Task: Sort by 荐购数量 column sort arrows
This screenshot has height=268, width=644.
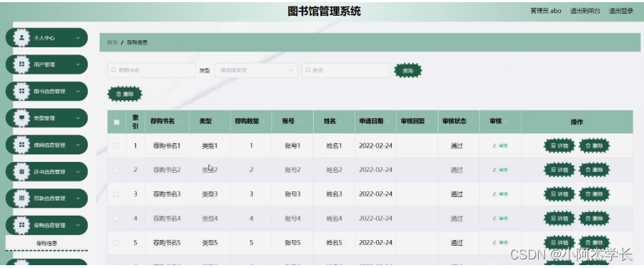Action: pyautogui.click(x=263, y=122)
